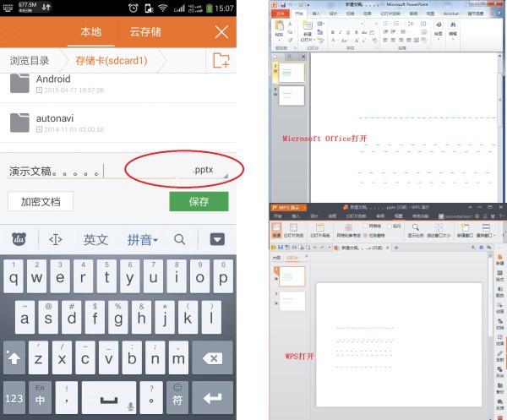Viewport: 507px width, 420px height.
Task: Add new document tab with plus in WPS
Action: (396, 248)
